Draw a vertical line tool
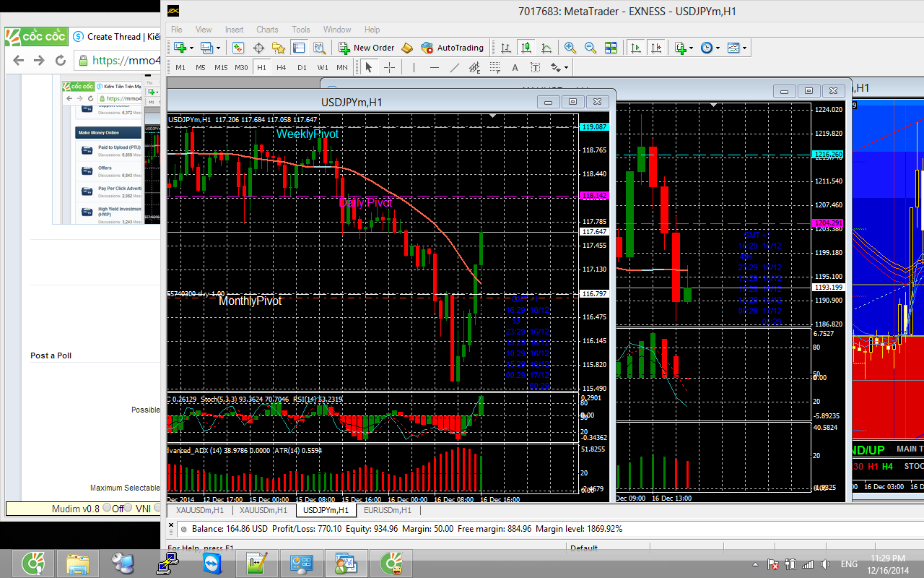924x578 pixels. (414, 67)
